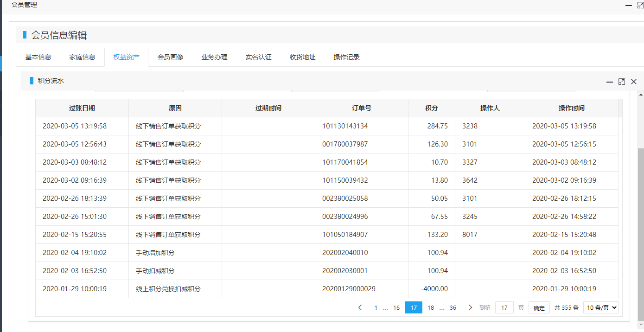
Task: Select order number 101130143134 cell
Action: pyautogui.click(x=345, y=126)
